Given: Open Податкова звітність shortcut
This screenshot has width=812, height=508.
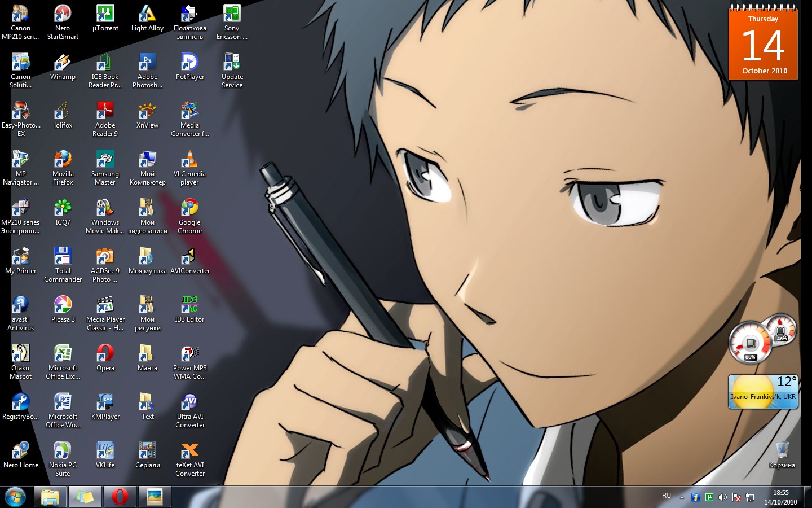Looking at the screenshot, I should point(190,23).
